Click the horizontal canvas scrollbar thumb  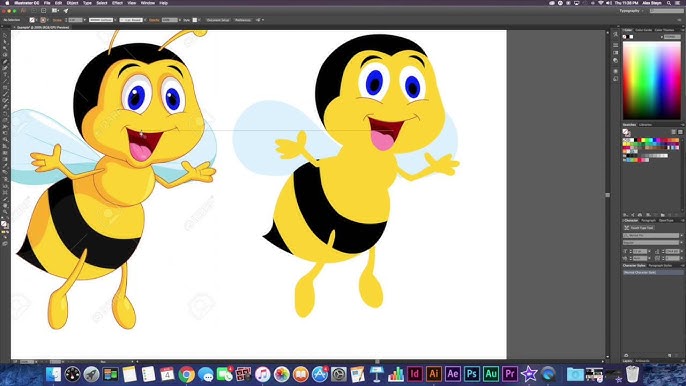click(x=377, y=361)
